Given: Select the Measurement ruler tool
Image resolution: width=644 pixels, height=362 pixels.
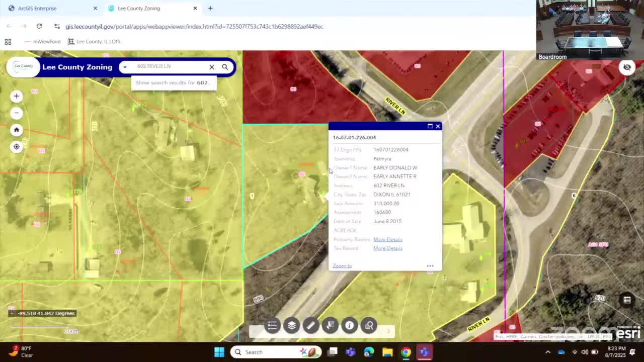Looking at the screenshot, I should (x=311, y=325).
